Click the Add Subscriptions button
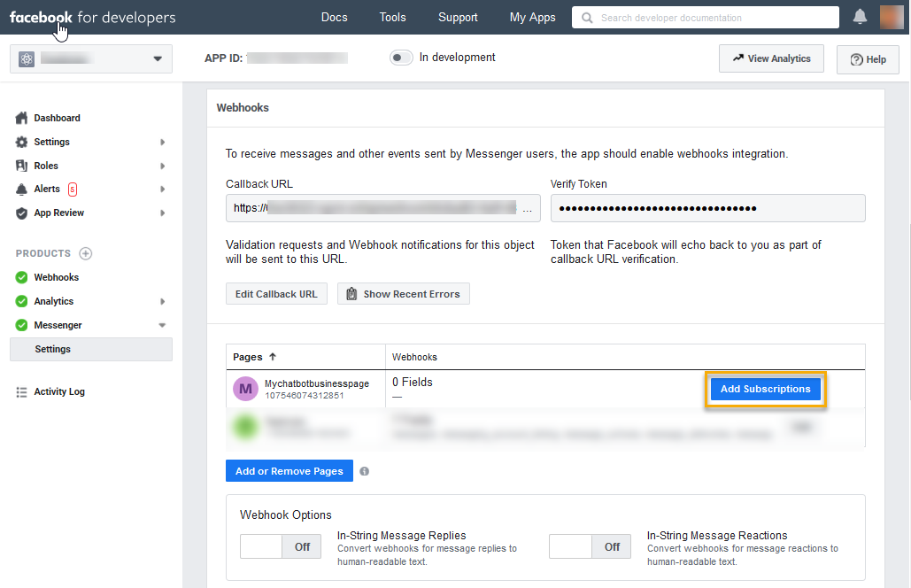This screenshot has width=911, height=588. (x=765, y=390)
